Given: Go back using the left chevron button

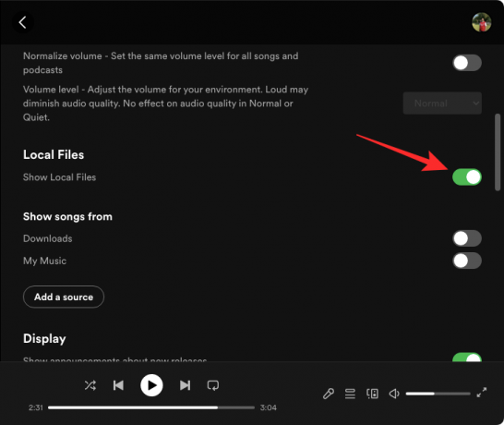Looking at the screenshot, I should 22,22.
